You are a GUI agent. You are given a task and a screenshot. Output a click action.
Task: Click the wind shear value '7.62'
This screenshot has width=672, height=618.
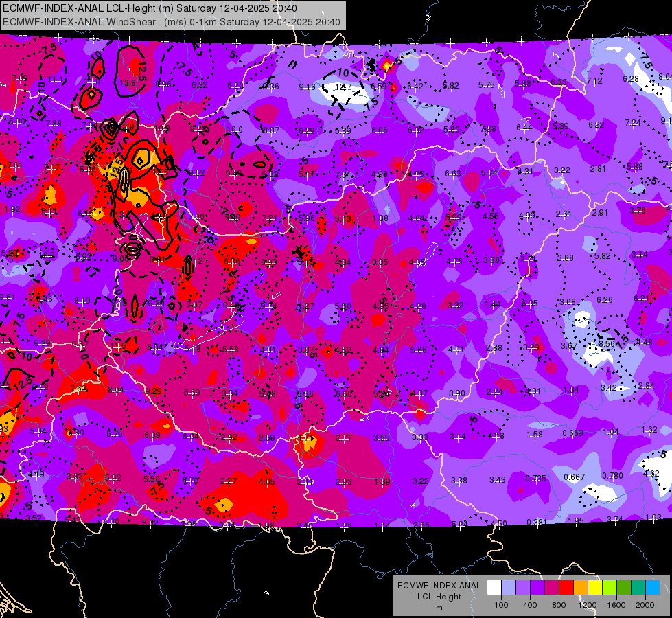(78, 389)
